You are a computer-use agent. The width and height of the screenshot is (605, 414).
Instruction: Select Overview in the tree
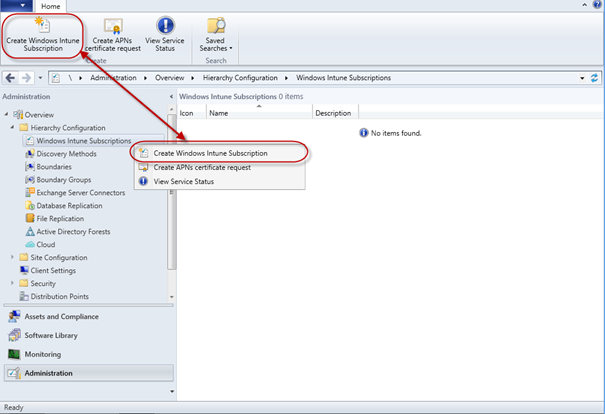tap(39, 115)
